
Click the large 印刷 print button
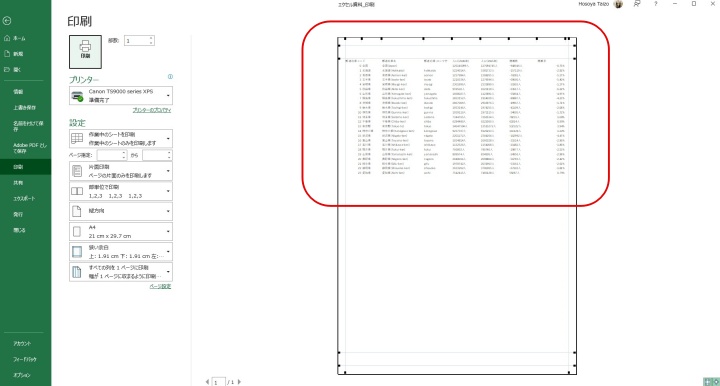click(x=85, y=52)
